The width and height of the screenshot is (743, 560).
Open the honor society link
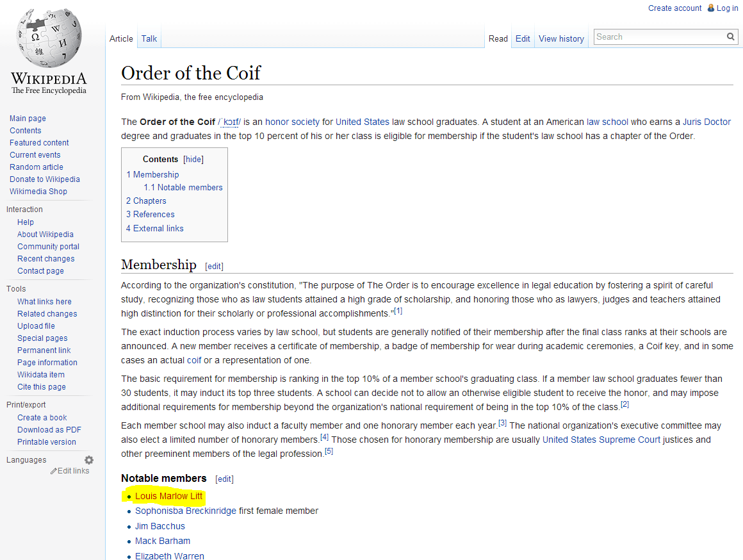tap(292, 122)
